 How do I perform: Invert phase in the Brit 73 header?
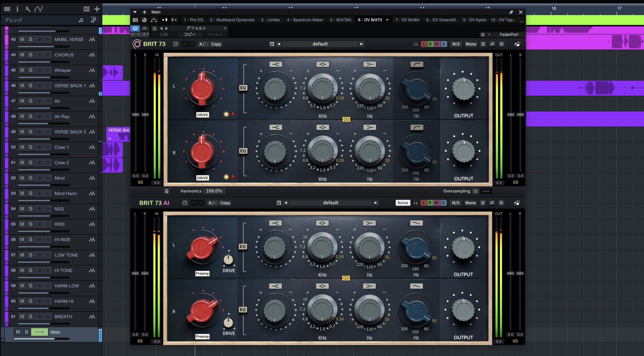[x=492, y=44]
